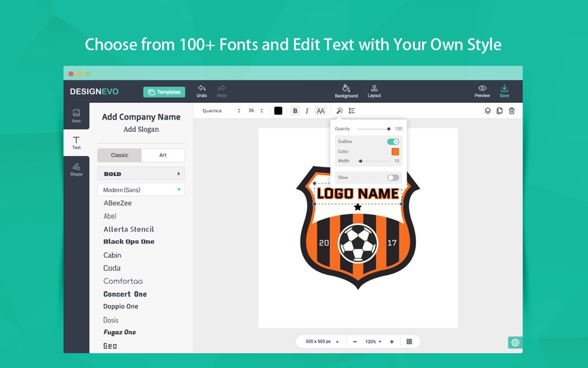Choose the Comfortaa font
Viewport: 588px width, 368px height.
123,281
